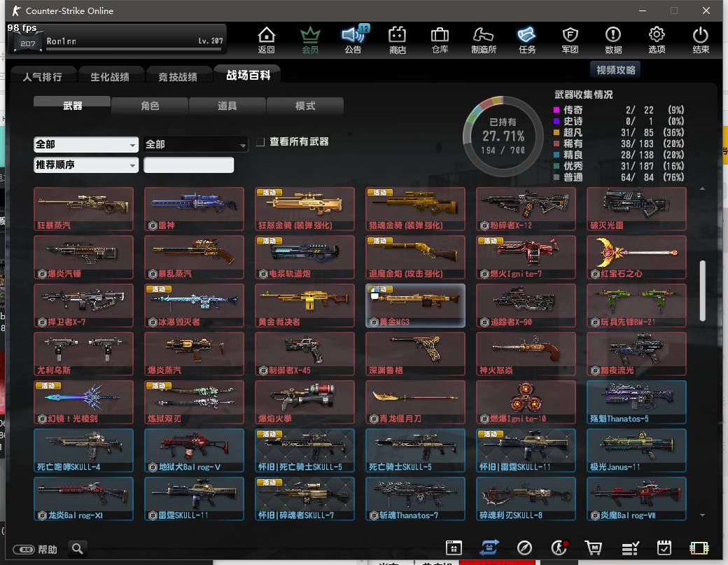This screenshot has height=565, width=728.
Task: Switch to the 生化战绩 tab
Action: [x=109, y=77]
